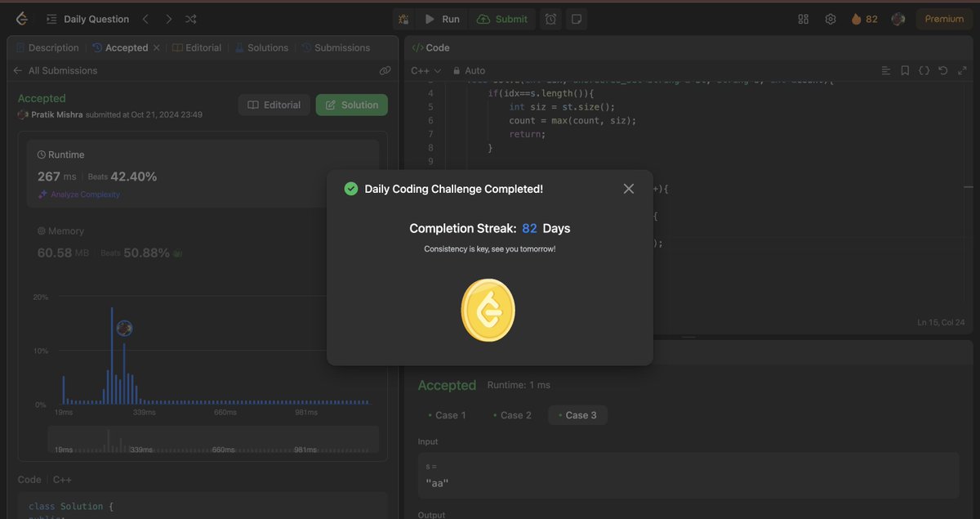The image size is (980, 519).
Task: Select the Code panel tab
Action: coord(431,47)
